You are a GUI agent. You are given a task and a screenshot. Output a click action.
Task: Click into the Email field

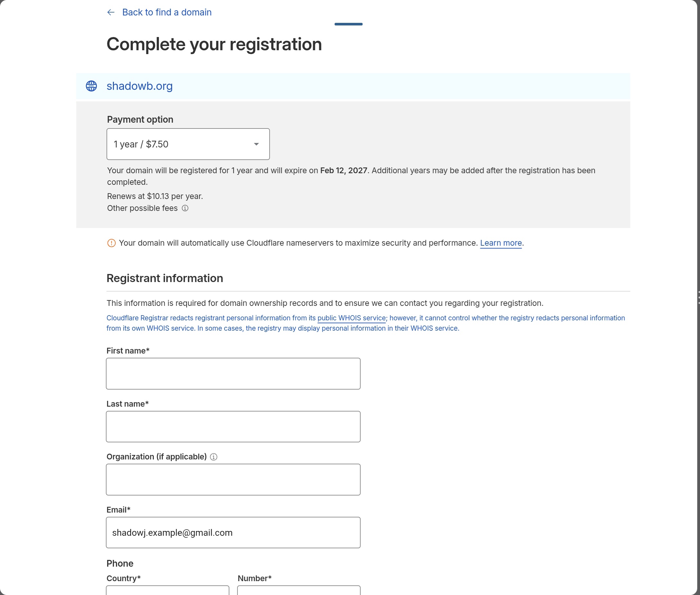click(x=233, y=533)
